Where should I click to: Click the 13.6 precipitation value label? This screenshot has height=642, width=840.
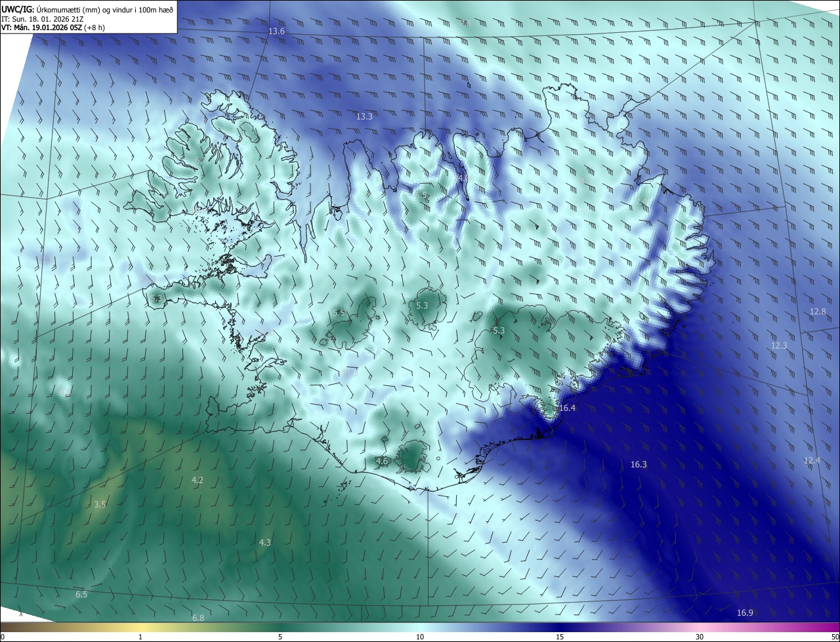pos(277,32)
